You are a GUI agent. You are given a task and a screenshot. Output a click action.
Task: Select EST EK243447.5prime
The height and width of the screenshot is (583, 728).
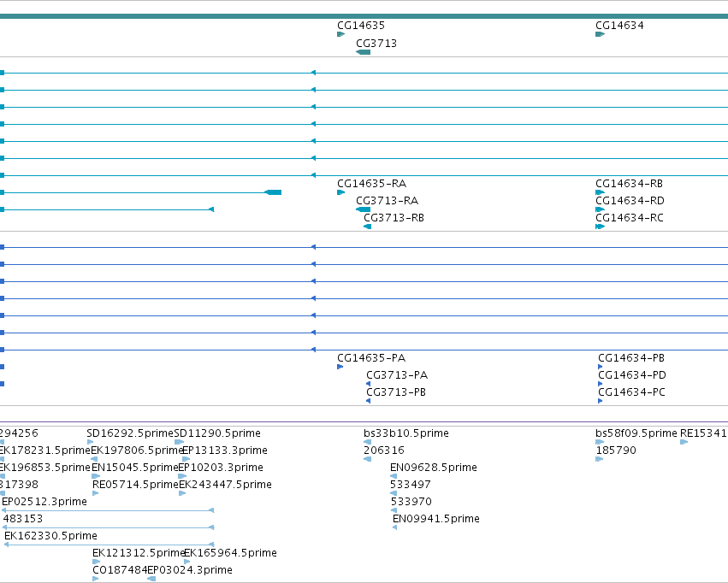[225, 485]
